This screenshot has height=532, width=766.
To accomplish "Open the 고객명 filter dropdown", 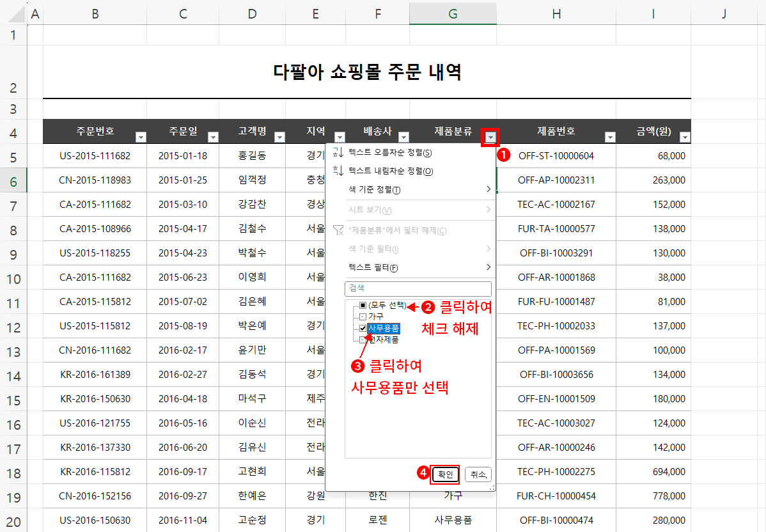I will 279,137.
